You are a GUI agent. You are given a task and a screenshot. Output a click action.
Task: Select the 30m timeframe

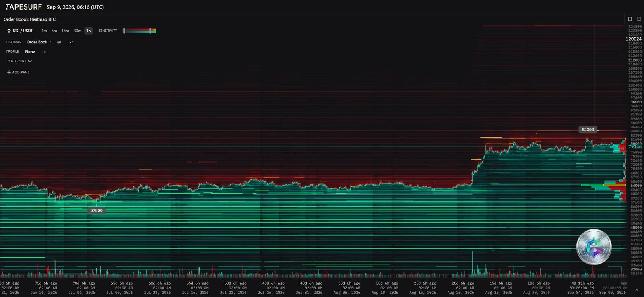[77, 31]
